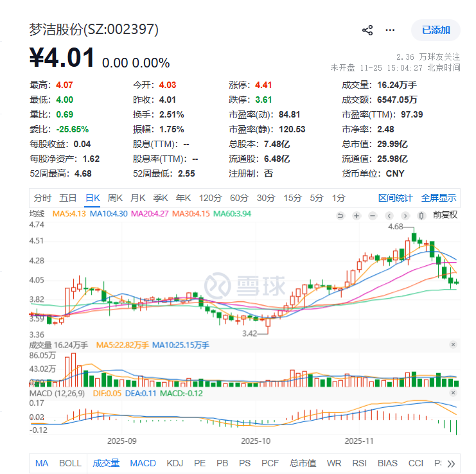Image resolution: width=476 pixels, height=474 pixels.
Task: Click the 3.42 low marker on chart
Action: coord(249,333)
